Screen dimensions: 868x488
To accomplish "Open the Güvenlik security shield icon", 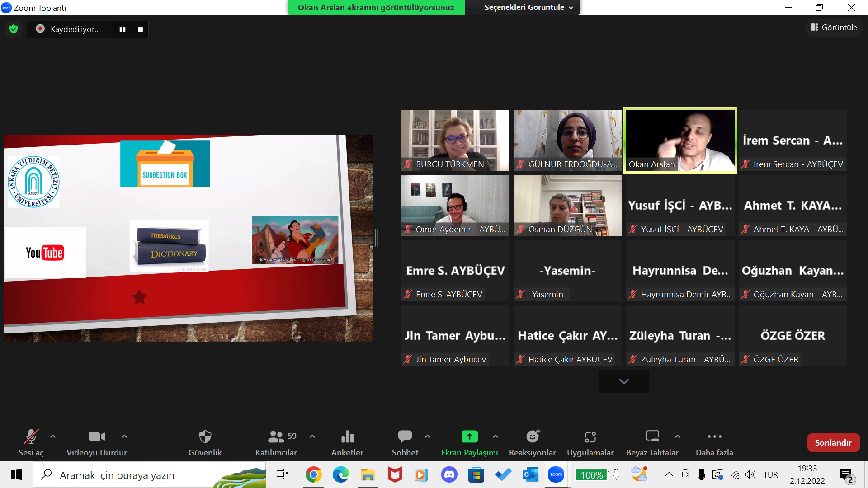I will [205, 436].
